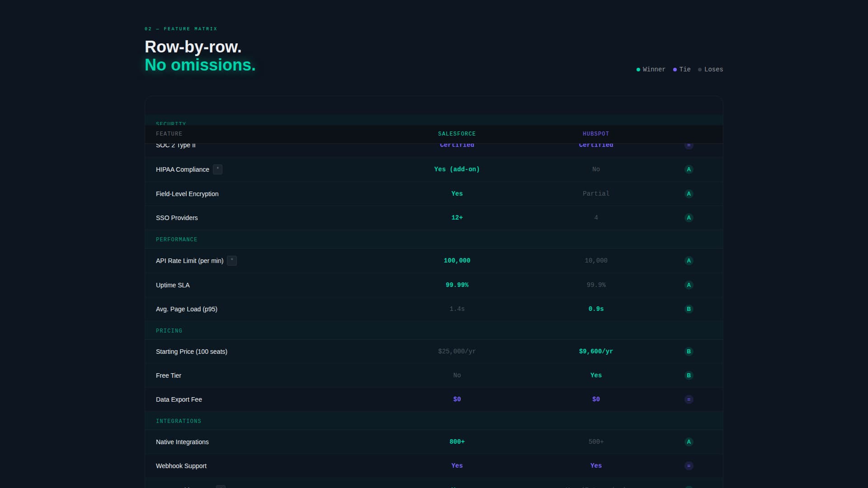Click the 800+ native integrations value

[x=457, y=442]
